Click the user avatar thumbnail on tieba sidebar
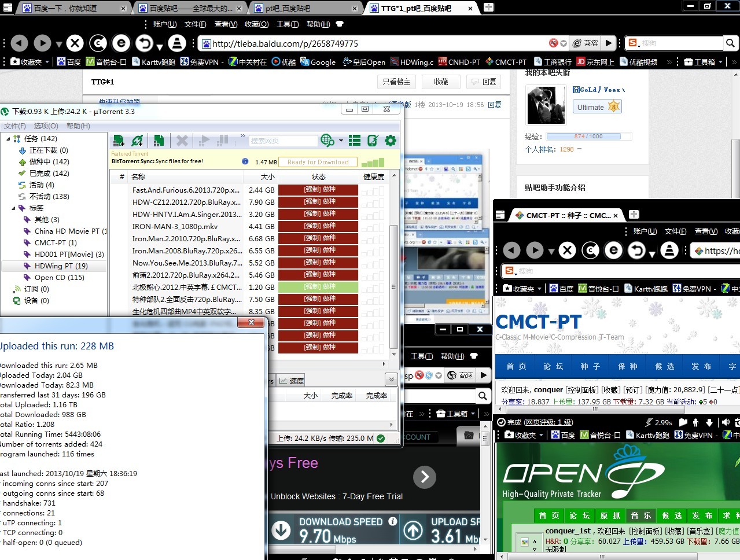The height and width of the screenshot is (560, 740). (546, 105)
